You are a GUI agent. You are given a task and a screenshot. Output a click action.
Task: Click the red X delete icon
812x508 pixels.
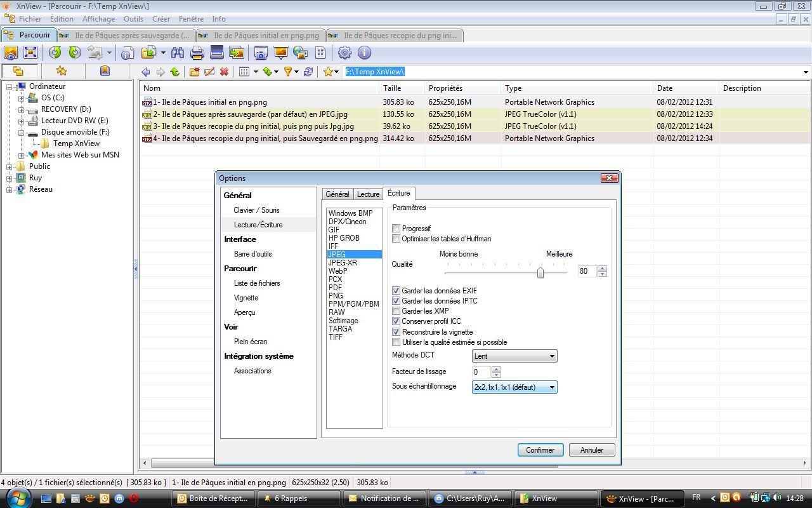pos(224,72)
